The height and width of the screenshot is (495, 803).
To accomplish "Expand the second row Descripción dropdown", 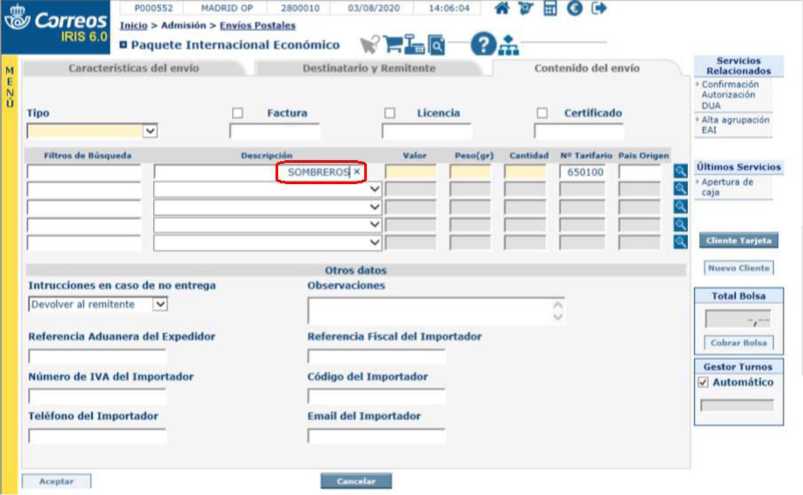I will 375,190.
